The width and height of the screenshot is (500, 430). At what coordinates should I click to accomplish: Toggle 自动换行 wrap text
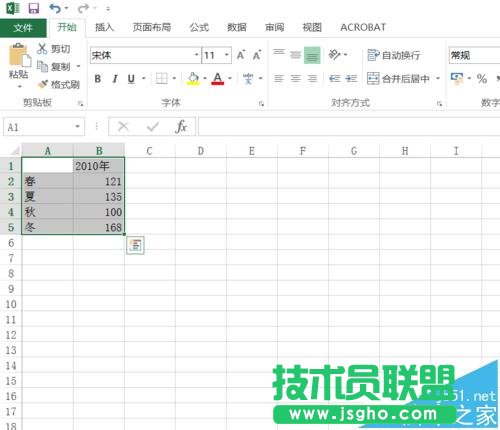(394, 55)
